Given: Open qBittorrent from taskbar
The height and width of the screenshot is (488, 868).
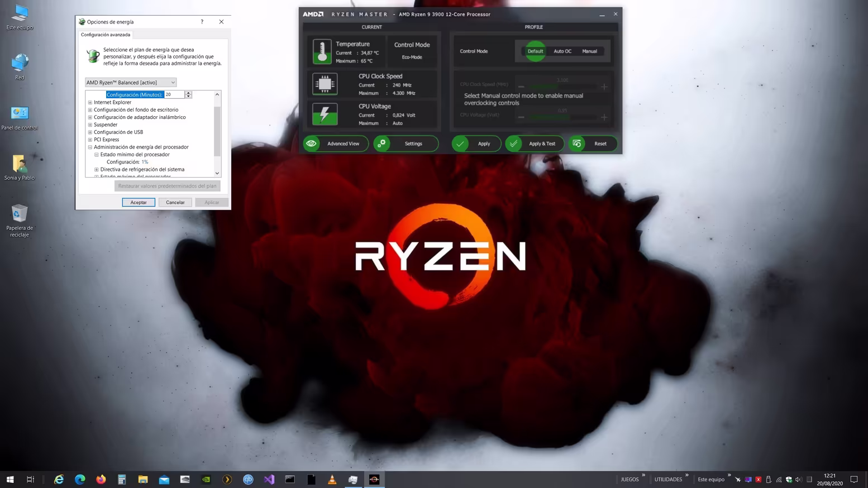Looking at the screenshot, I should click(248, 480).
